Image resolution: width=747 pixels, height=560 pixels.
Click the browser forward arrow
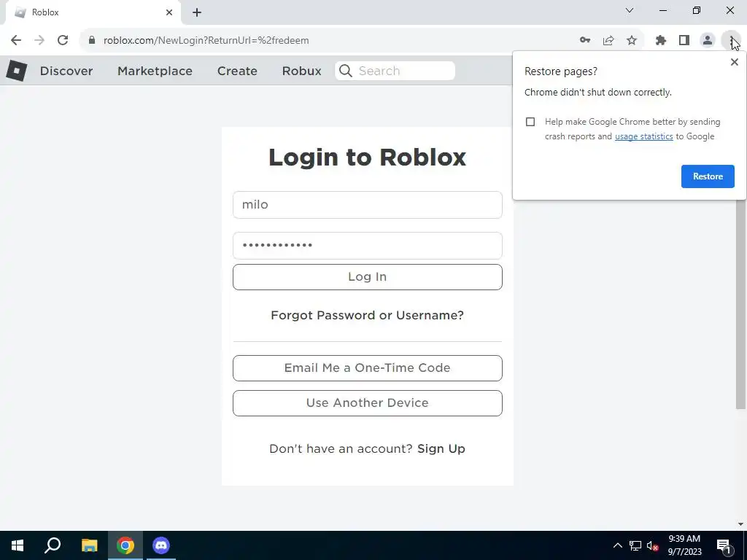pyautogui.click(x=39, y=41)
